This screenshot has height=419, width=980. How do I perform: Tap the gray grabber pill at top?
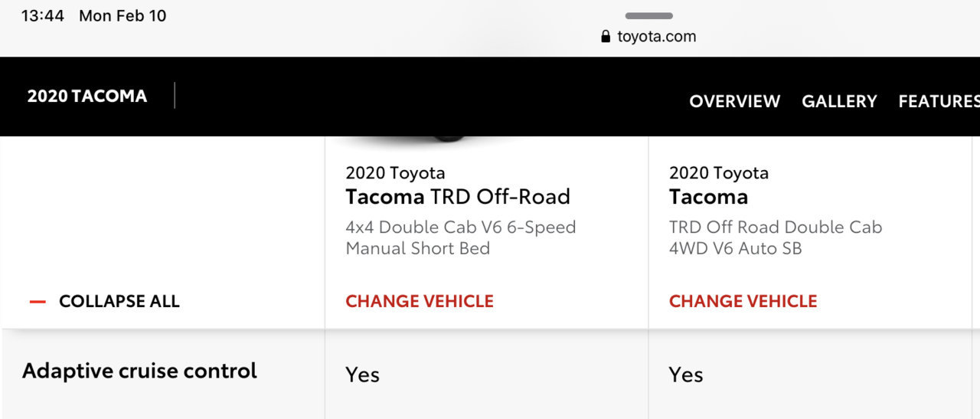tap(649, 15)
